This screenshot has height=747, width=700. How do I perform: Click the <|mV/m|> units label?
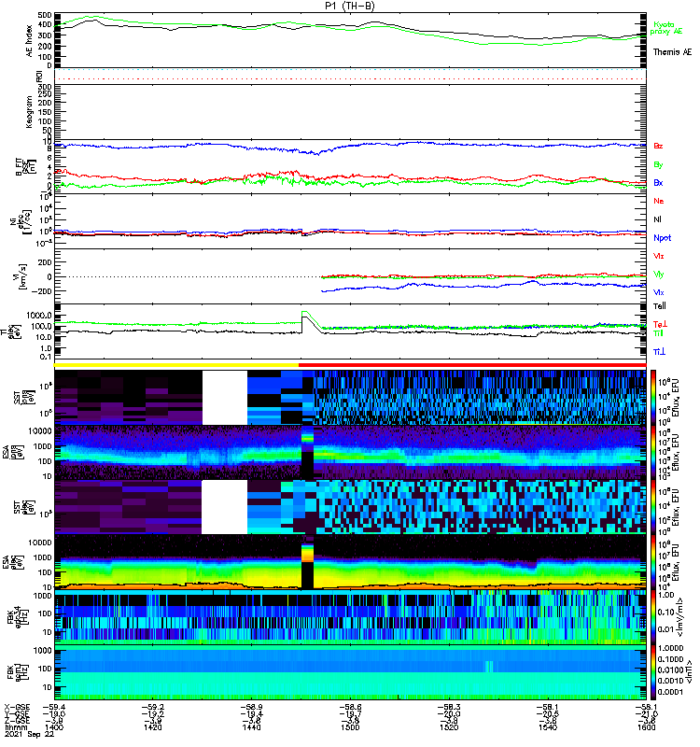(680, 617)
